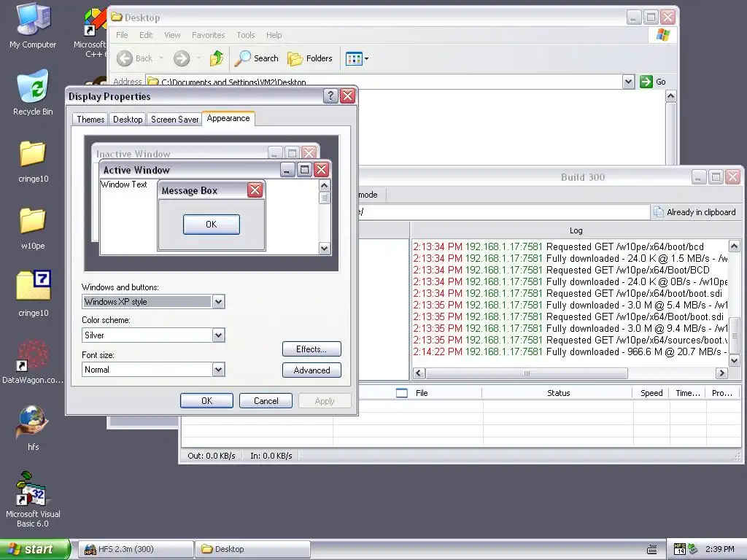The width and height of the screenshot is (747, 560).
Task: Select log line Fully downloaded 966.6 M
Action: click(x=570, y=352)
